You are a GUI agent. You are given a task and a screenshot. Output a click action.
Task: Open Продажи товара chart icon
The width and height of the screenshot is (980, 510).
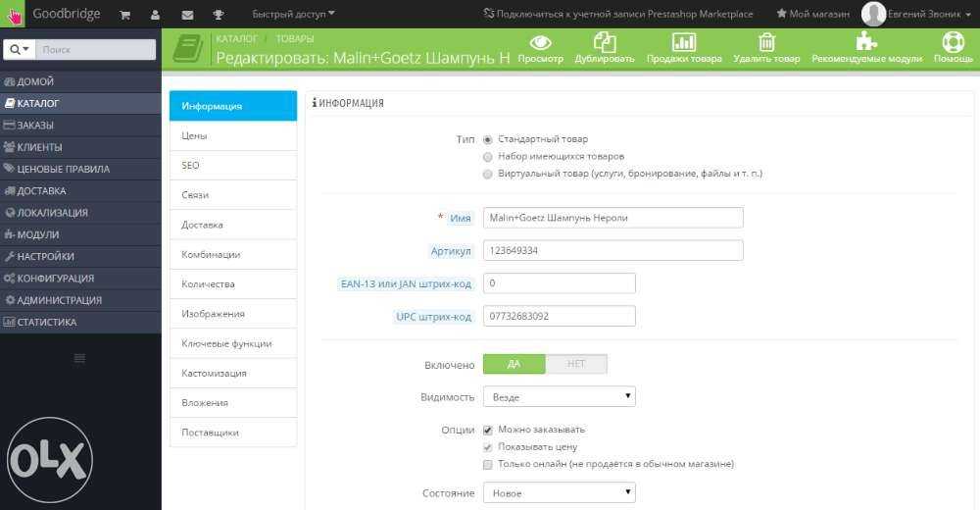[x=684, y=42]
